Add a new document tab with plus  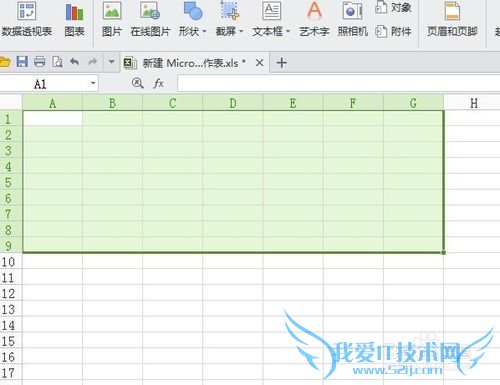[x=282, y=63]
